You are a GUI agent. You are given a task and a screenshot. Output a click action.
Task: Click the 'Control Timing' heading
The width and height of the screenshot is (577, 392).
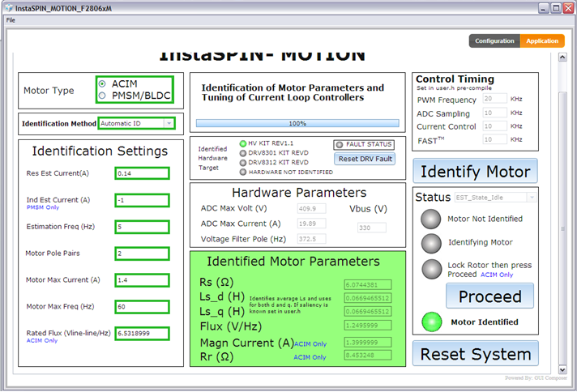coord(455,79)
